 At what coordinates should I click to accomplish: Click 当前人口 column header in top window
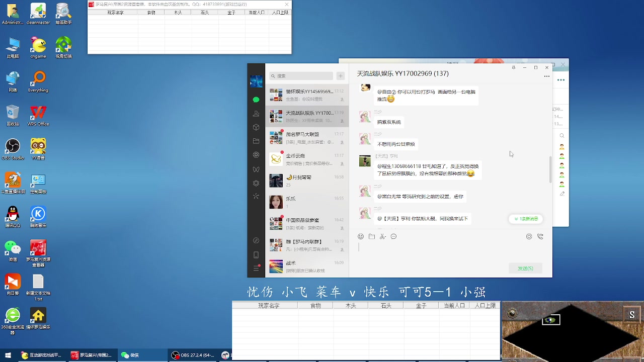point(257,13)
